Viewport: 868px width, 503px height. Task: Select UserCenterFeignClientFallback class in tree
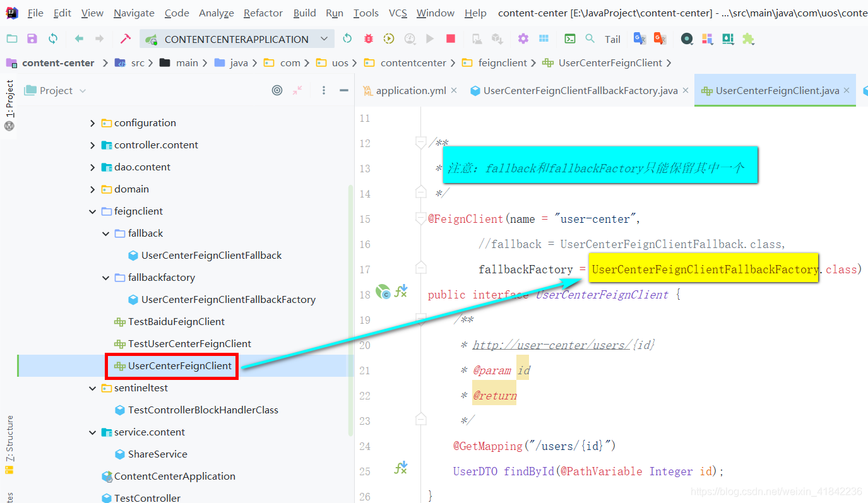tap(211, 256)
